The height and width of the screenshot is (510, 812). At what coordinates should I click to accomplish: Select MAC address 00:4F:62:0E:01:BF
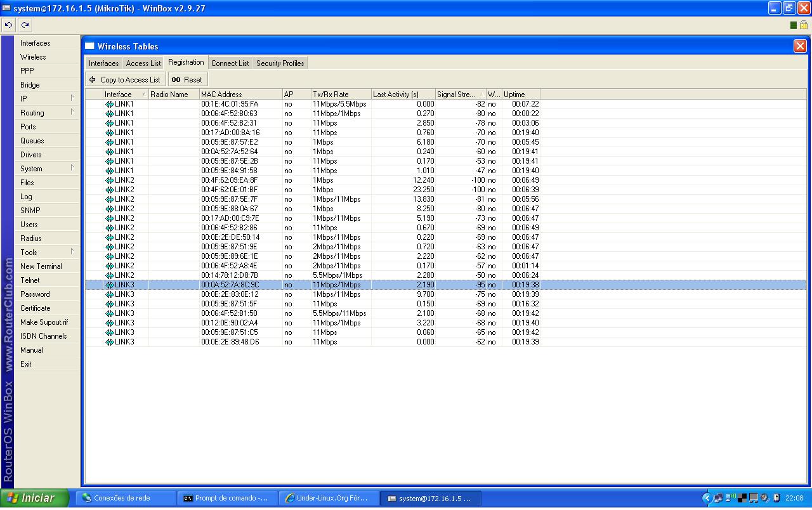click(229, 190)
